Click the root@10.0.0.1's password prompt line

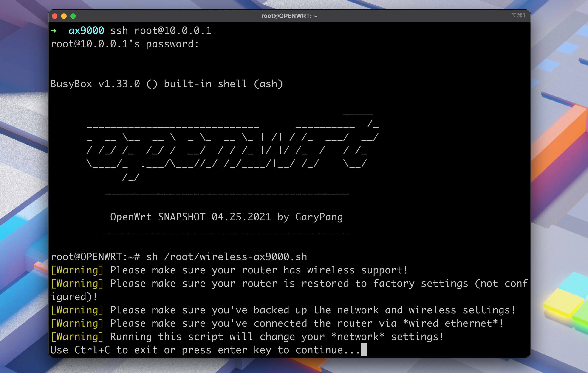[x=124, y=44]
